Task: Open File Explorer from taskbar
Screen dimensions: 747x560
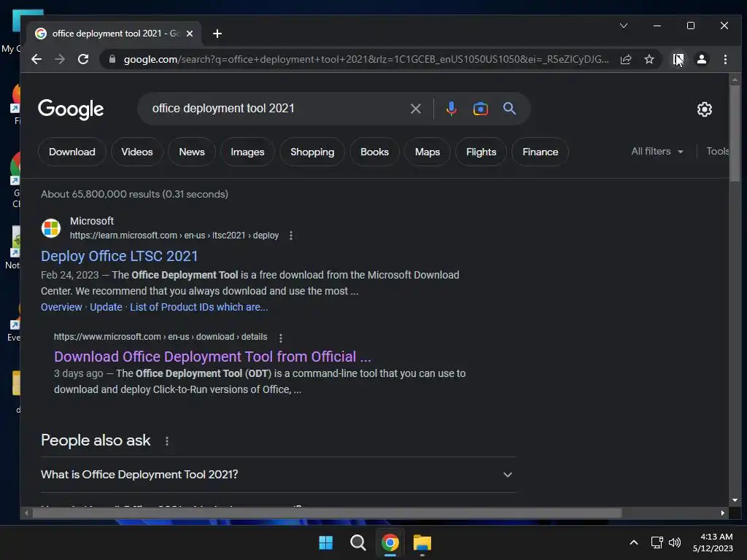Action: (422, 542)
